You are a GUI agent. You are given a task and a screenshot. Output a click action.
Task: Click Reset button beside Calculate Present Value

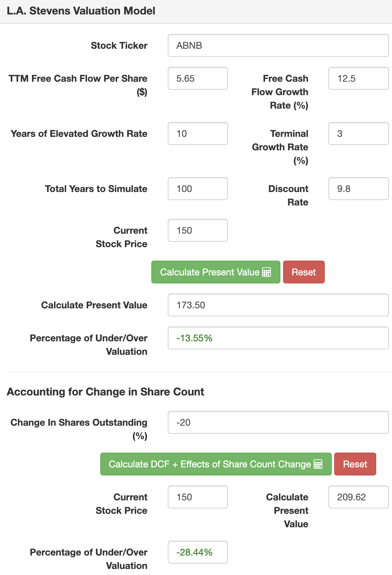pos(304,272)
